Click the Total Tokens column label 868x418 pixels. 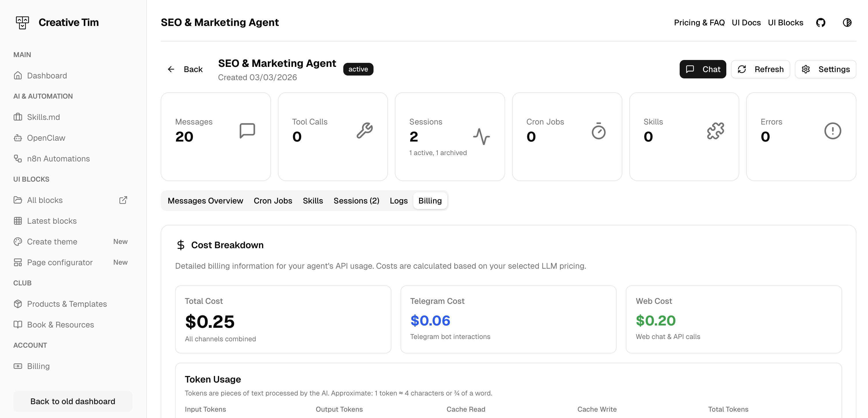(728, 409)
